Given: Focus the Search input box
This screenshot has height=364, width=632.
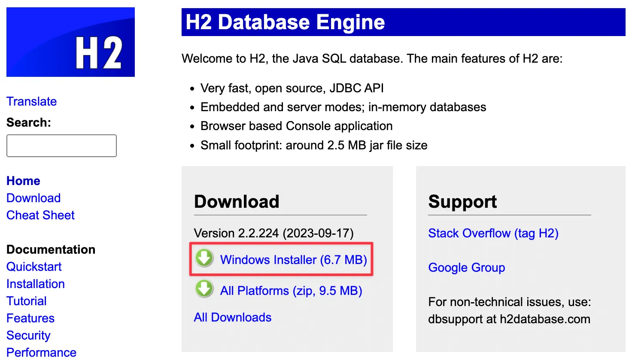Looking at the screenshot, I should (61, 146).
